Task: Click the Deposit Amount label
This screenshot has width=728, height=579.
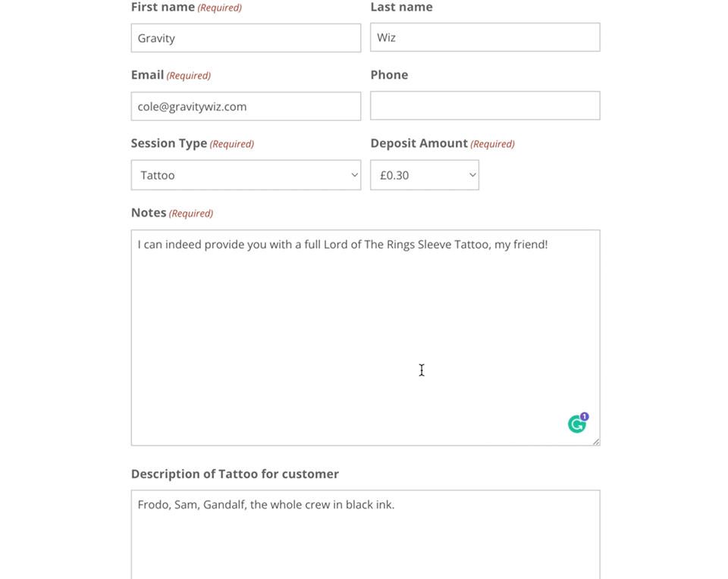Action: point(419,143)
